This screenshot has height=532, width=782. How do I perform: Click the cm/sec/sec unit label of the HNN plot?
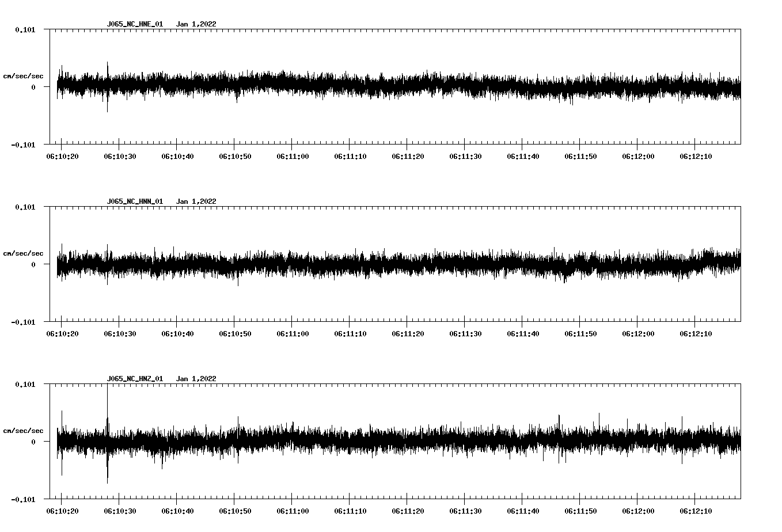23,253
